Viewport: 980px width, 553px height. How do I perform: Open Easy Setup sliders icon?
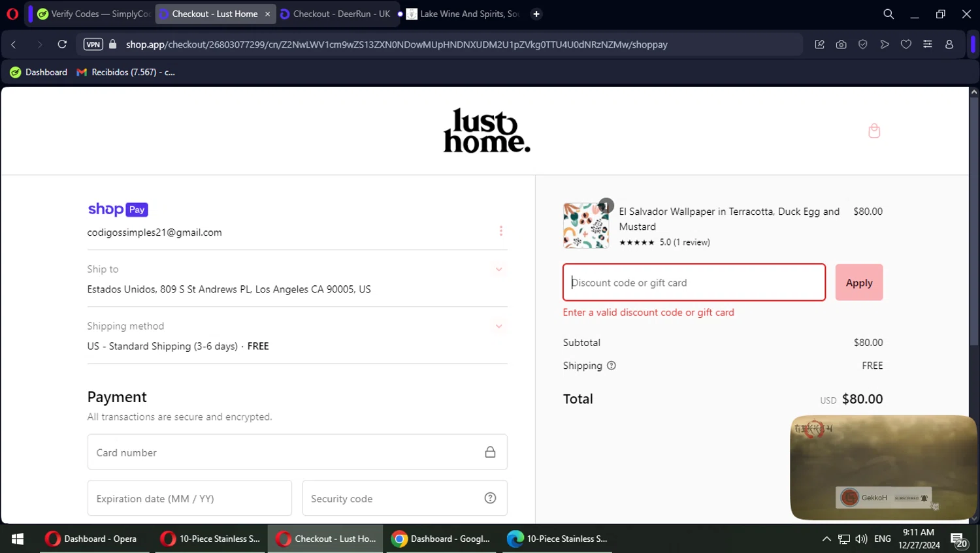[928, 44]
